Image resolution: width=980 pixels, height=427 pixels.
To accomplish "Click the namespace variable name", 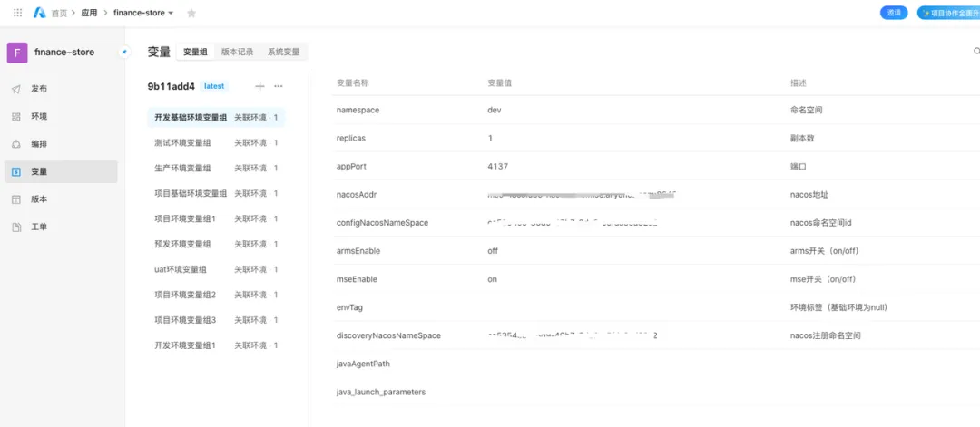I will click(358, 110).
